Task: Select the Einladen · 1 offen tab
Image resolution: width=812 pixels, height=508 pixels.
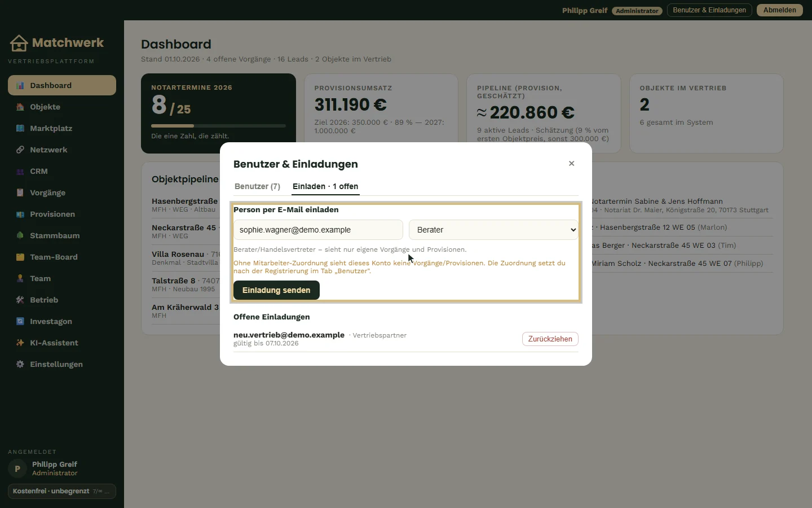Action: tap(325, 186)
